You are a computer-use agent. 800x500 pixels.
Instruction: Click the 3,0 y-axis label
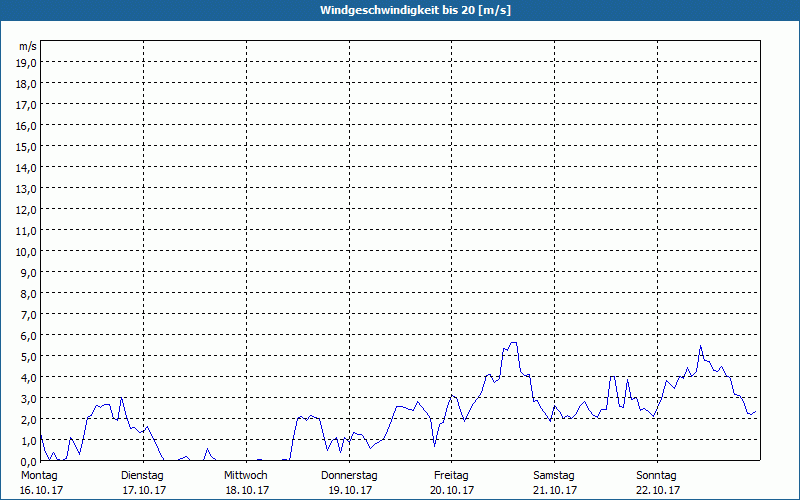tap(29, 398)
